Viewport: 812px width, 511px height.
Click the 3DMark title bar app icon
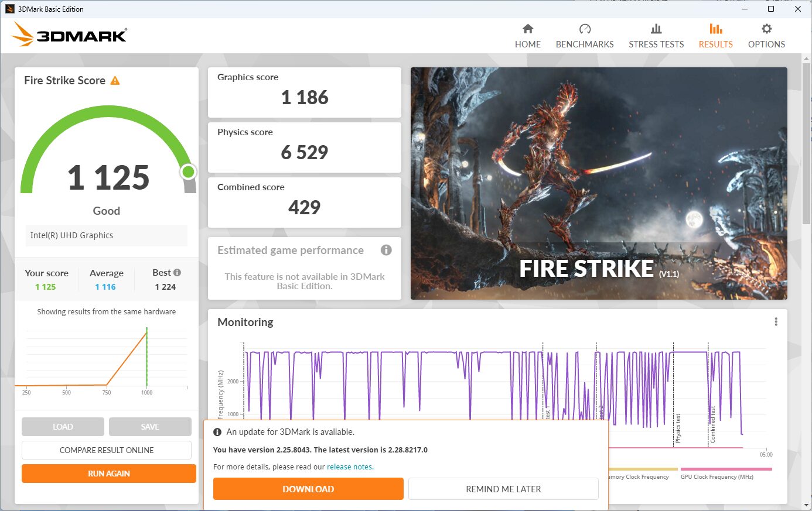tap(9, 9)
